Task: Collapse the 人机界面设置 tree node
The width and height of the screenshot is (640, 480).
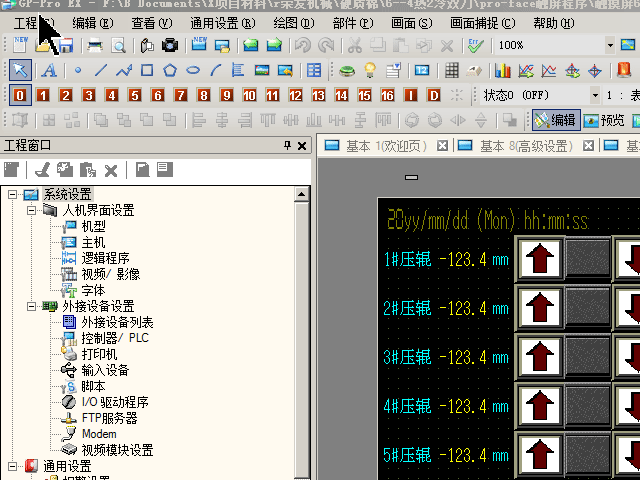Action: pyautogui.click(x=31, y=211)
